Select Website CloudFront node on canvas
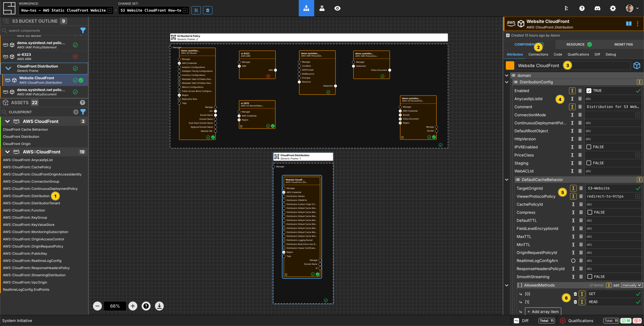644x326 pixels. (302, 227)
